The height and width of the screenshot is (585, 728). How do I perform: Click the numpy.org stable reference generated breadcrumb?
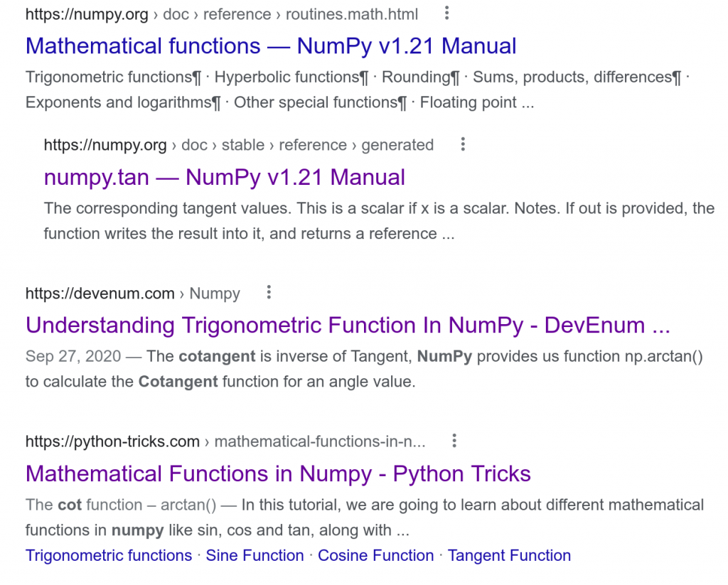pyautogui.click(x=239, y=145)
